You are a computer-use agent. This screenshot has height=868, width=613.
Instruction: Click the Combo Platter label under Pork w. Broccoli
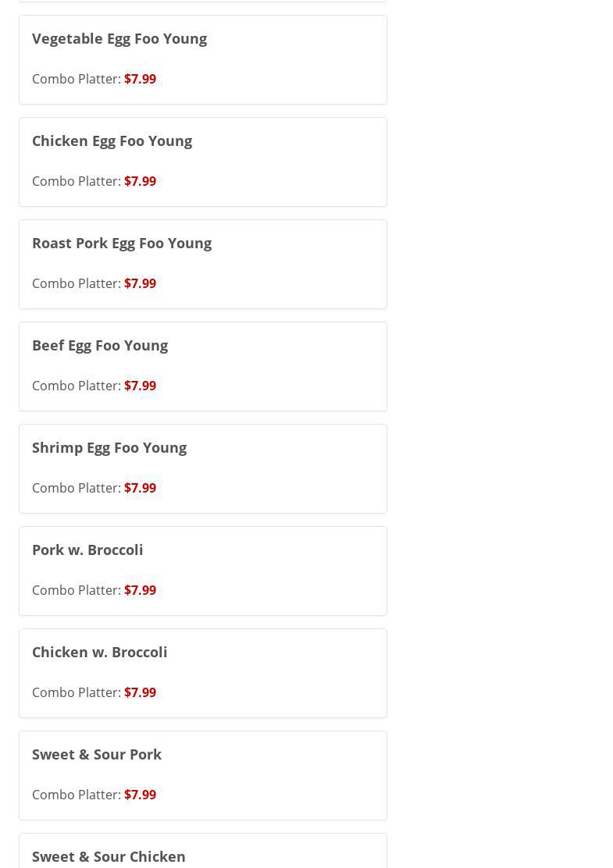pos(76,590)
